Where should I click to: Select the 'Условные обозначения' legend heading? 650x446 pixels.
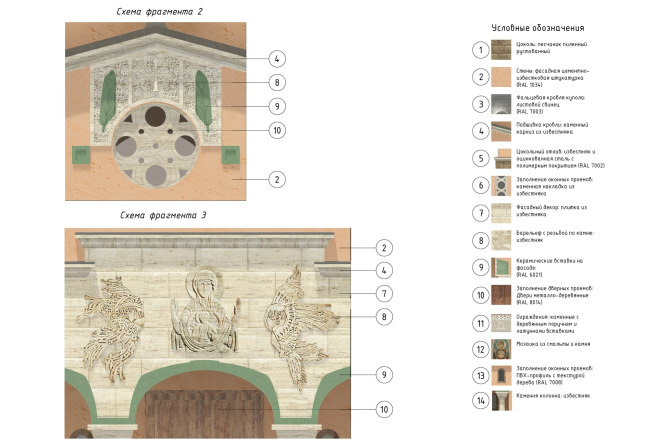click(x=539, y=29)
